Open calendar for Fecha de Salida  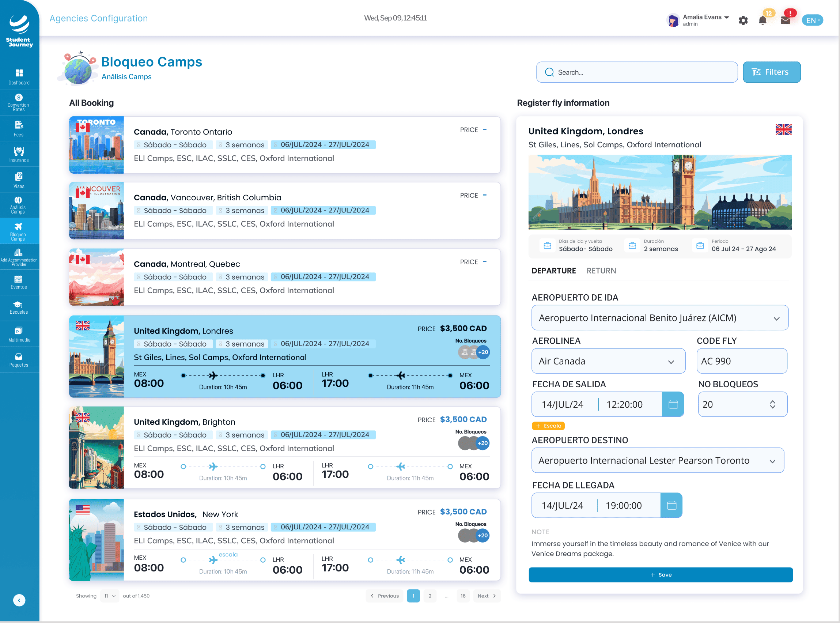pos(673,404)
